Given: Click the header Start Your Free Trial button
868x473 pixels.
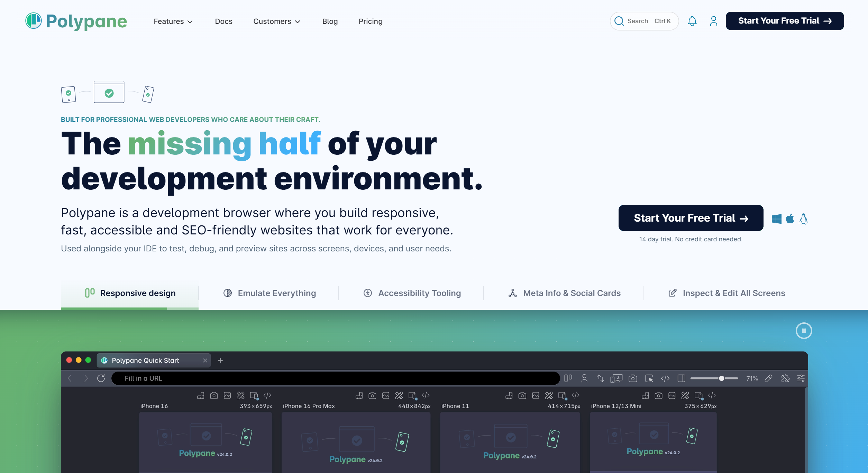Looking at the screenshot, I should [x=784, y=21].
